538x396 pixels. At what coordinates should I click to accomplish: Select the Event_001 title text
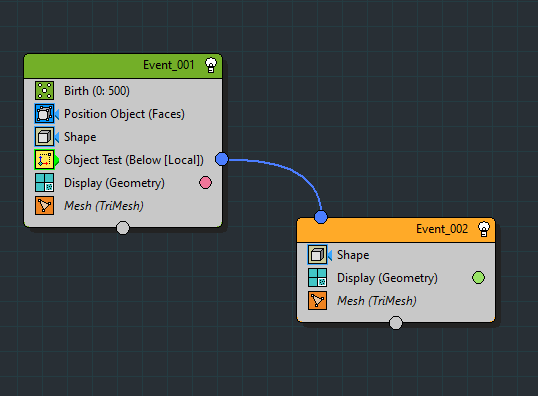(x=168, y=65)
